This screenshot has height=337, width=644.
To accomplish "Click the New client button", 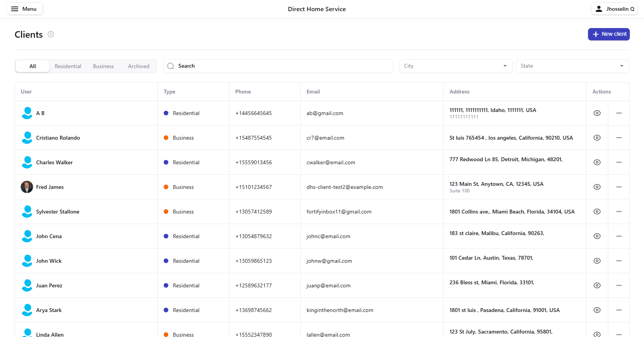I will [x=609, y=34].
